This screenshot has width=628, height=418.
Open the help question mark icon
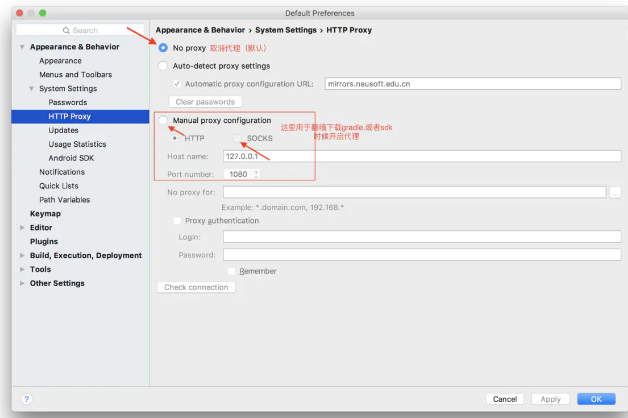[26, 399]
